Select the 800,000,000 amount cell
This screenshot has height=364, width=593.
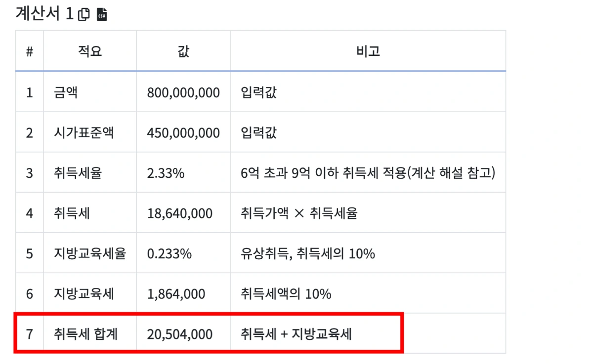pos(184,92)
